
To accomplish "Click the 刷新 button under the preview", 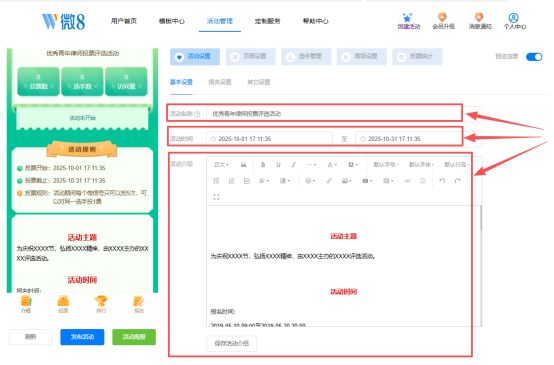I will tap(31, 337).
